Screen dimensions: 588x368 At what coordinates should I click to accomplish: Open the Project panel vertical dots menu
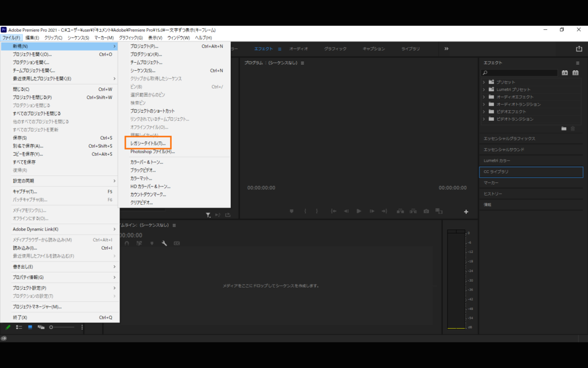pos(82,327)
